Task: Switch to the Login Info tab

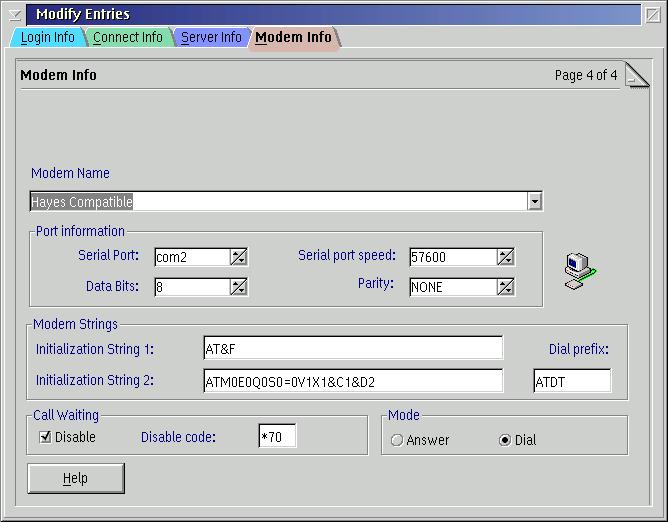Action: 48,37
